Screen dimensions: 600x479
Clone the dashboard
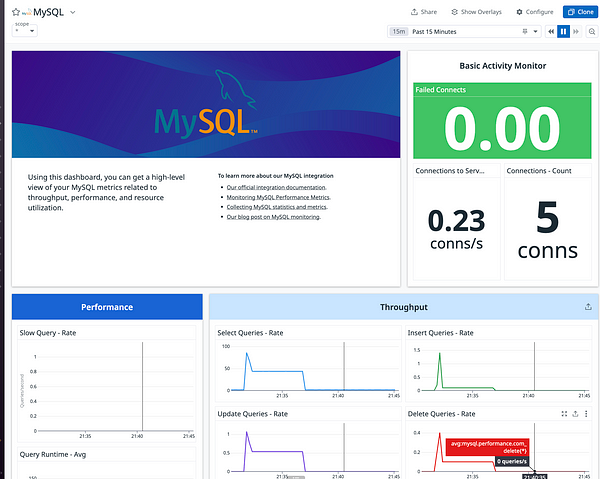[578, 12]
